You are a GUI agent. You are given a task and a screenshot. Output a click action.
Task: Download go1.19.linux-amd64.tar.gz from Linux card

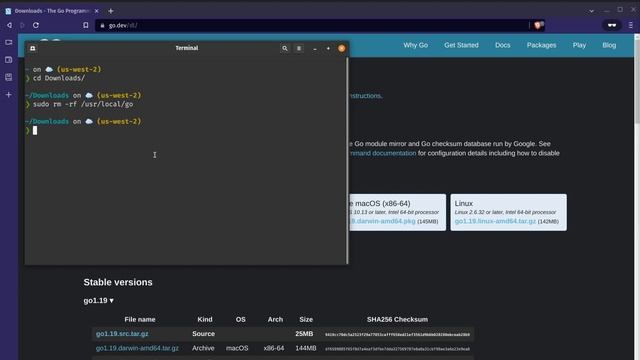495,221
